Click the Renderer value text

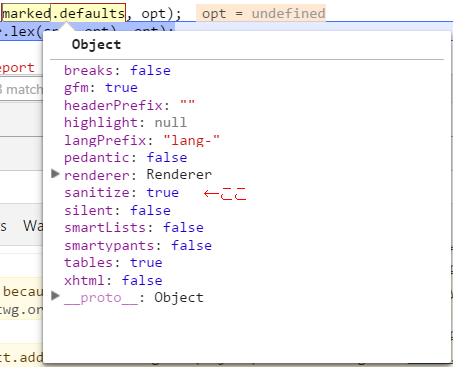tap(179, 174)
